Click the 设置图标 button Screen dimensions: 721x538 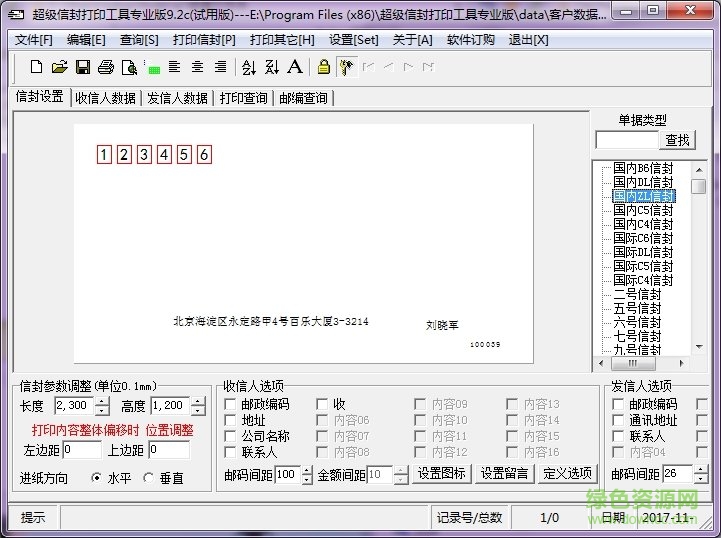click(441, 474)
